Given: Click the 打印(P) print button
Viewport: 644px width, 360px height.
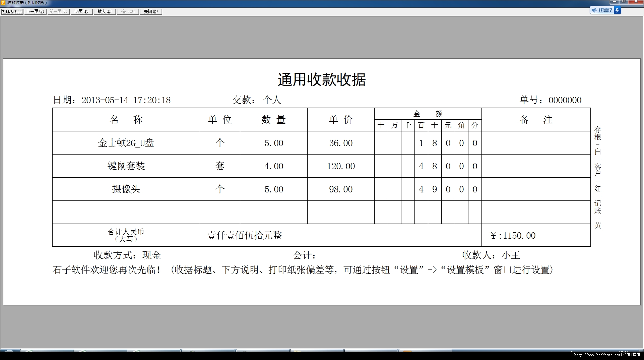Looking at the screenshot, I should coord(12,11).
